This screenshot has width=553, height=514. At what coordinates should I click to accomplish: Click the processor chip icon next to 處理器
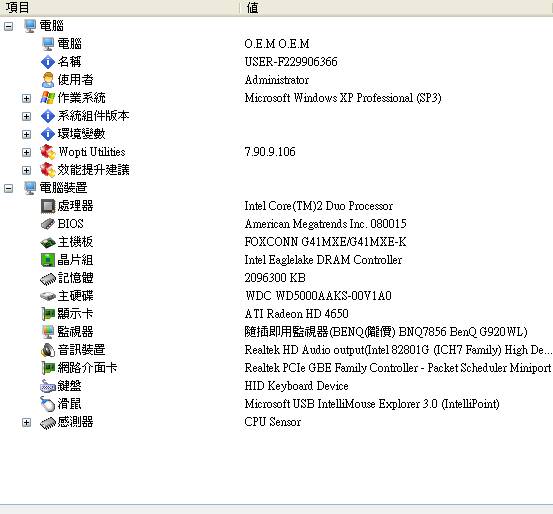coord(48,206)
